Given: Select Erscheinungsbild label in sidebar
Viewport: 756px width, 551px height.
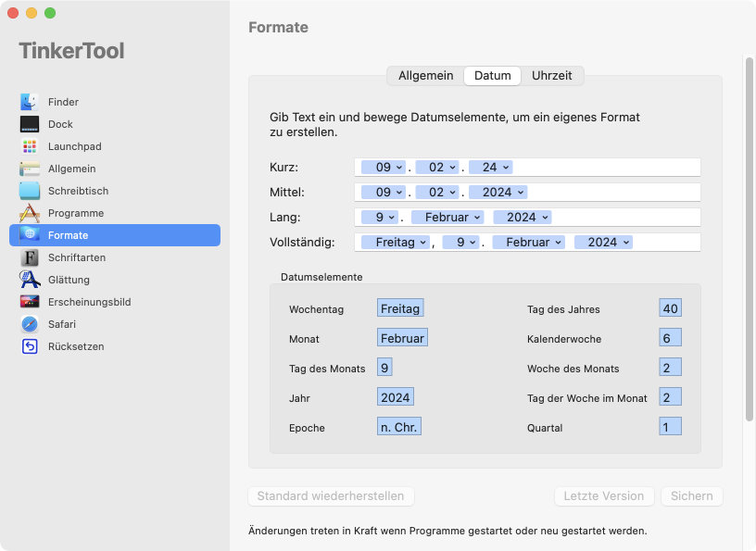Looking at the screenshot, I should [x=89, y=302].
